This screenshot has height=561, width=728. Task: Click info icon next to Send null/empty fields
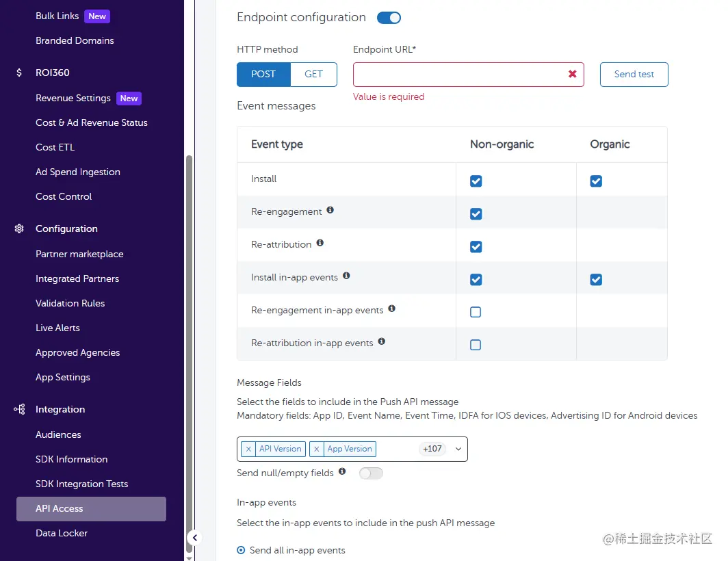(x=342, y=471)
